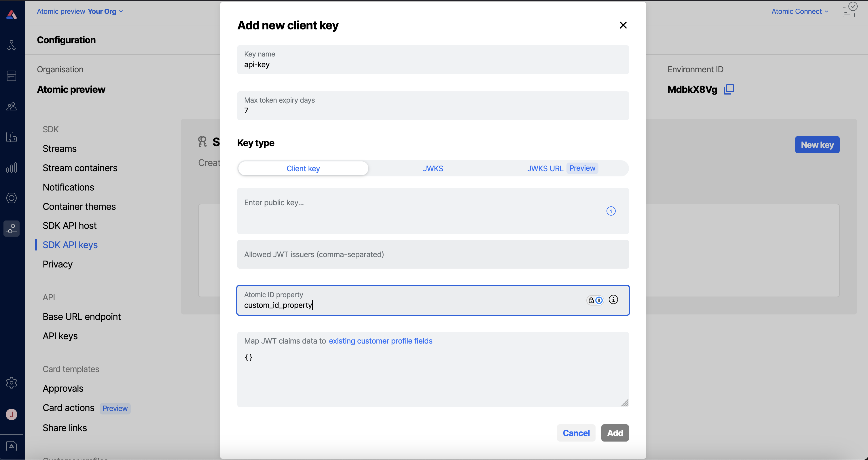Screen dimensions: 868x460
Task: Open the workflow icon in left sidebar
Action: [x=12, y=45]
